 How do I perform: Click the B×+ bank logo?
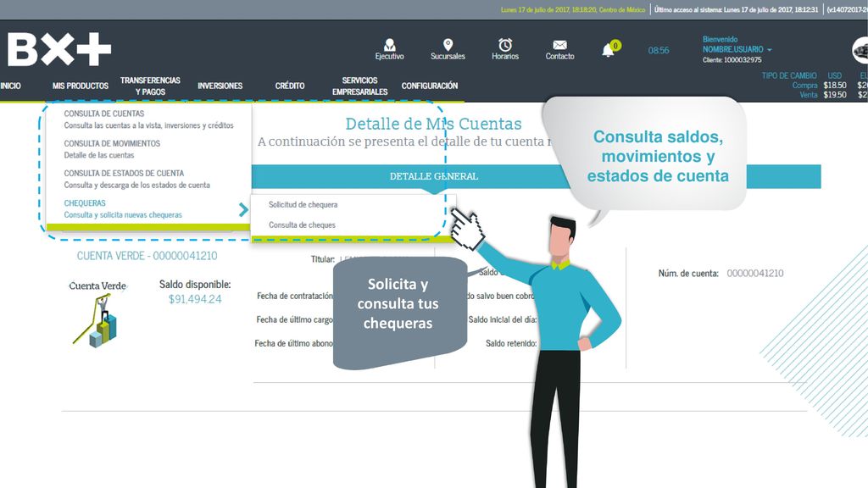click(59, 49)
